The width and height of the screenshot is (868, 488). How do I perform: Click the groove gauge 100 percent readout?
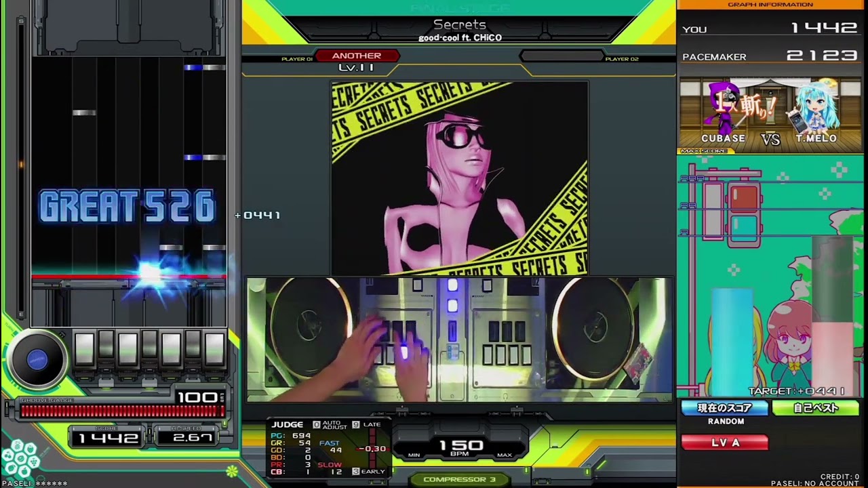point(197,398)
